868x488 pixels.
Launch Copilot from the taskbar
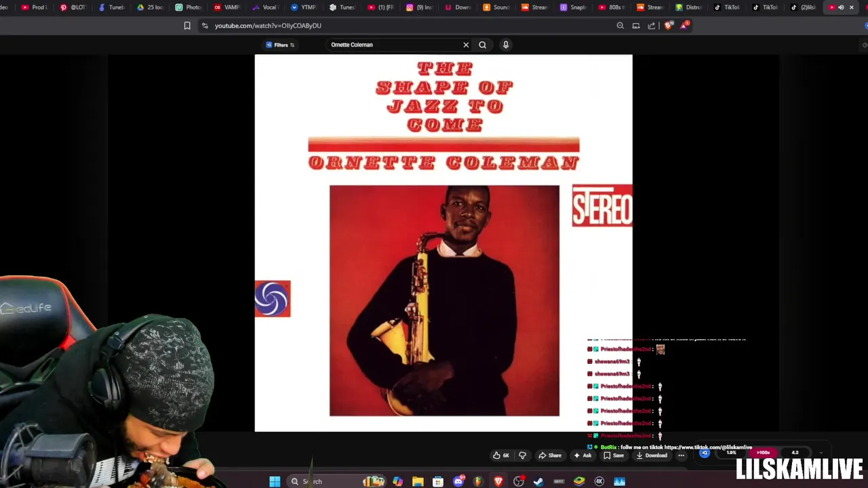pyautogui.click(x=397, y=481)
